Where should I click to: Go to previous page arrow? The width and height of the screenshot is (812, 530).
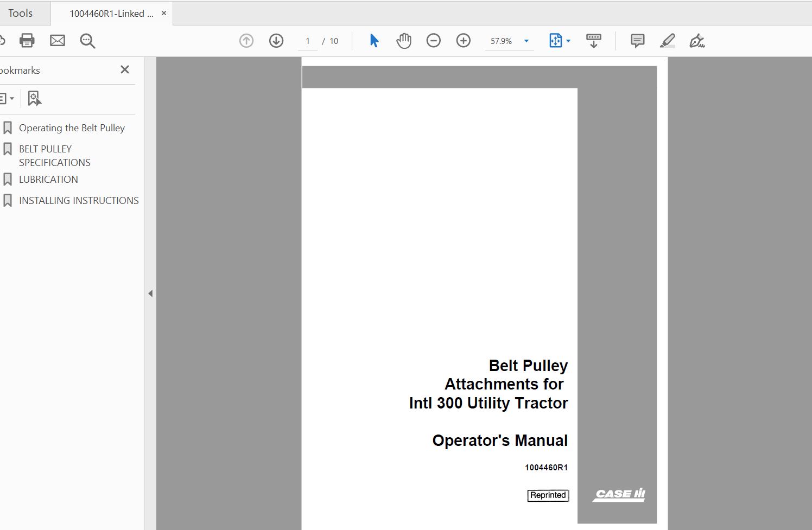click(x=246, y=41)
